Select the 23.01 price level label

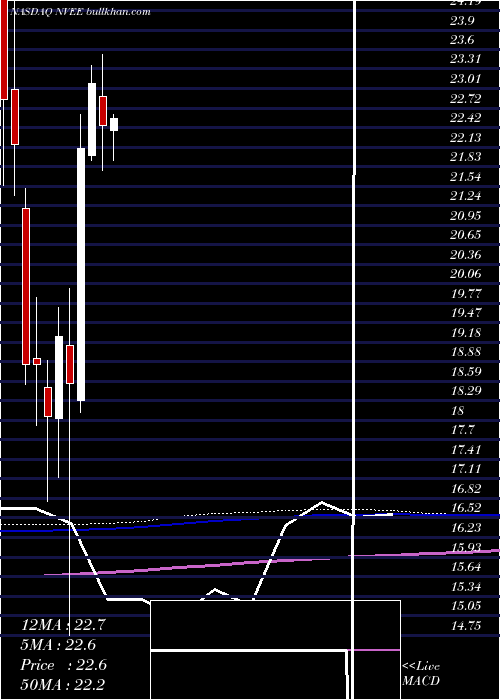coord(466,79)
